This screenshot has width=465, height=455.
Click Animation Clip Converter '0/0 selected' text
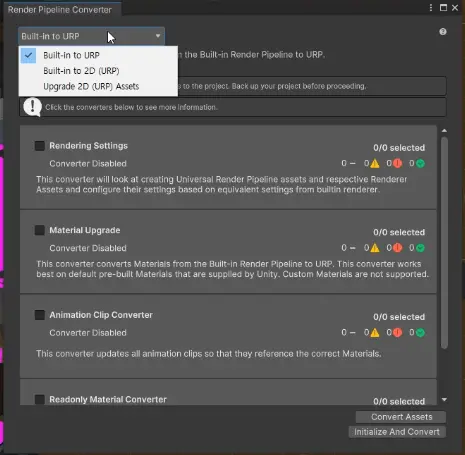(399, 317)
